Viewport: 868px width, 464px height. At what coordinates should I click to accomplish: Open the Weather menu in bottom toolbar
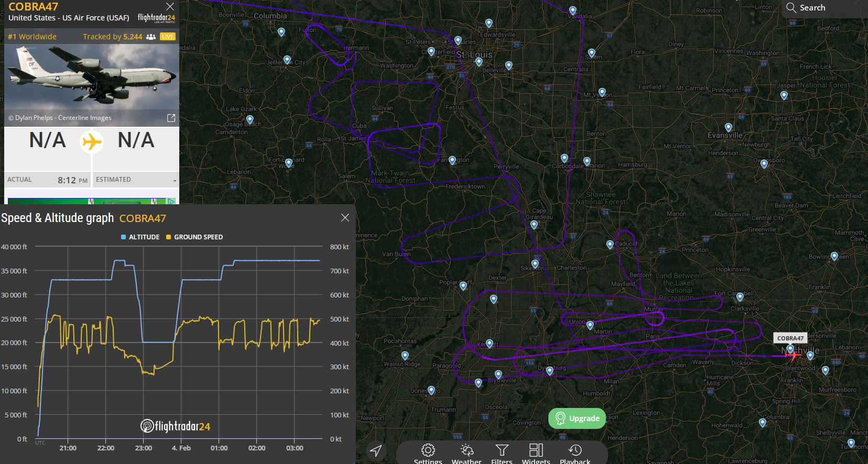point(466,453)
